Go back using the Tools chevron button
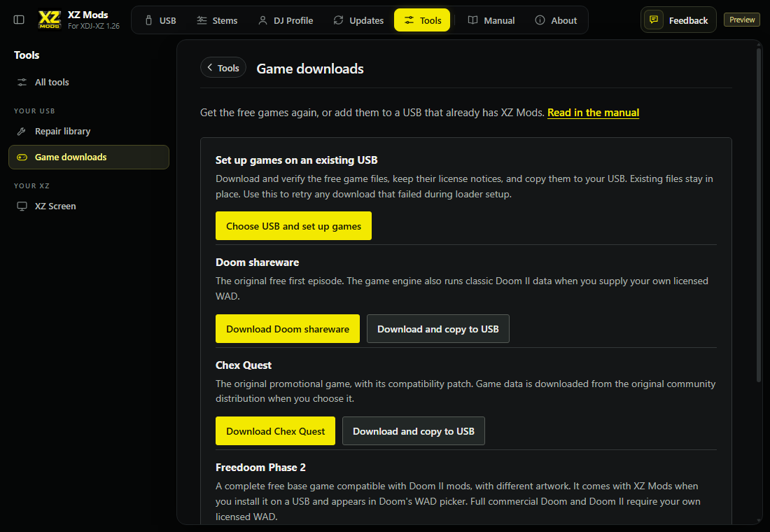Viewport: 770px width, 532px height. coord(223,68)
